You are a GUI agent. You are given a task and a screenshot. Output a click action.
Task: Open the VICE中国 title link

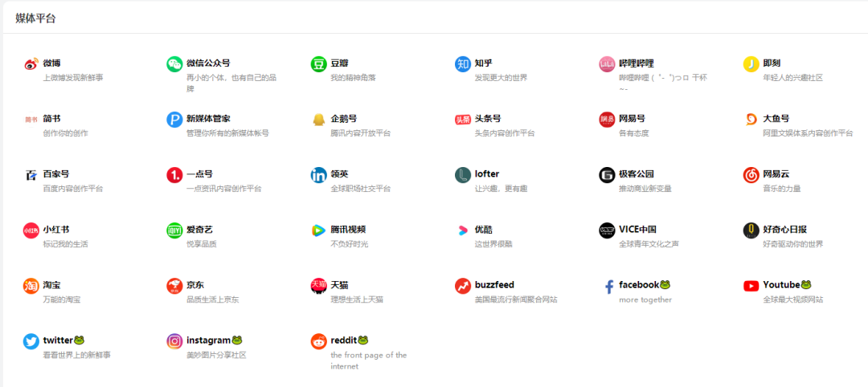click(637, 230)
